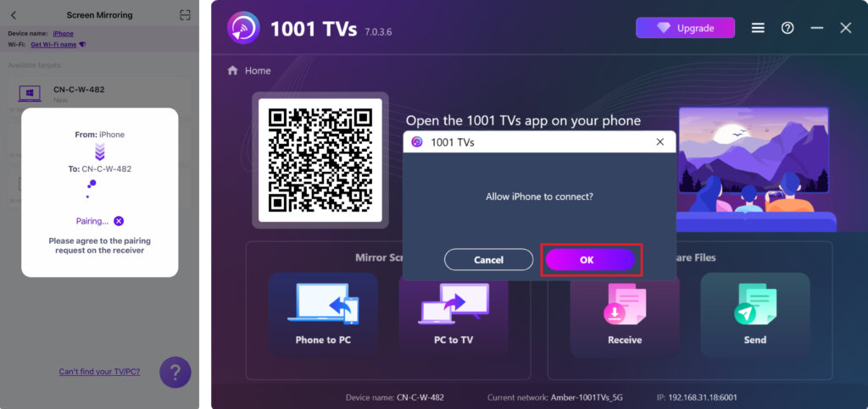The height and width of the screenshot is (409, 868).
Task: Open the help question mark icon
Action: [x=787, y=28]
